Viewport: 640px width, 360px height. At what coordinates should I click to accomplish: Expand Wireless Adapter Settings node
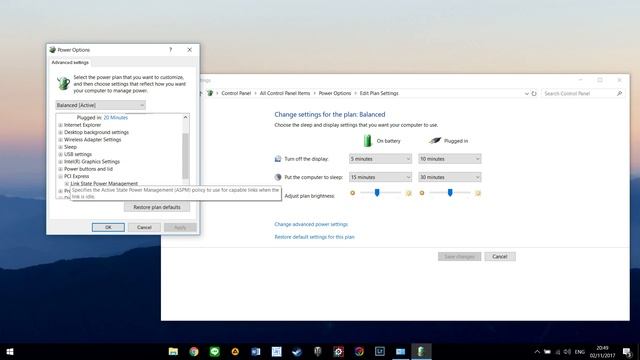coord(60,140)
